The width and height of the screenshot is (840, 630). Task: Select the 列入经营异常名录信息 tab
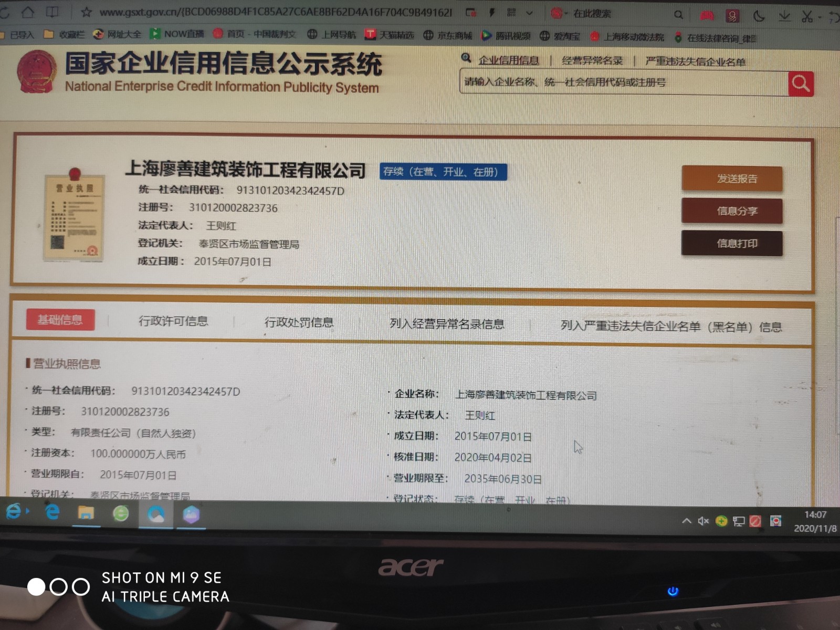point(447,324)
